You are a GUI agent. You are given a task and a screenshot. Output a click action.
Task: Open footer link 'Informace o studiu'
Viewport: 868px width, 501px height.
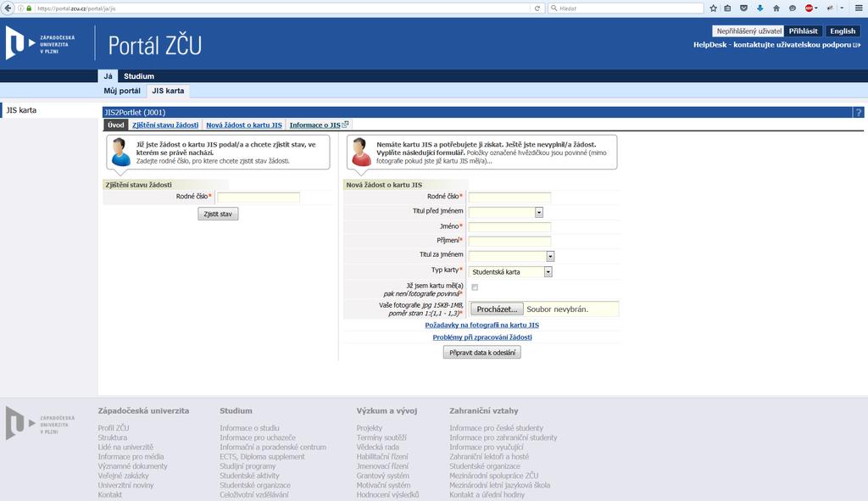(x=249, y=428)
